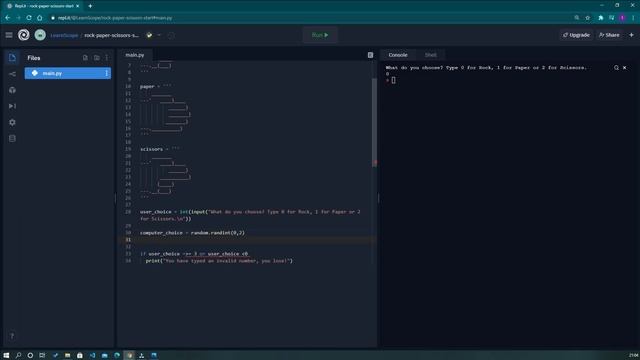The image size is (640, 360).
Task: Click the console input cursor prompt
Action: coord(393,80)
